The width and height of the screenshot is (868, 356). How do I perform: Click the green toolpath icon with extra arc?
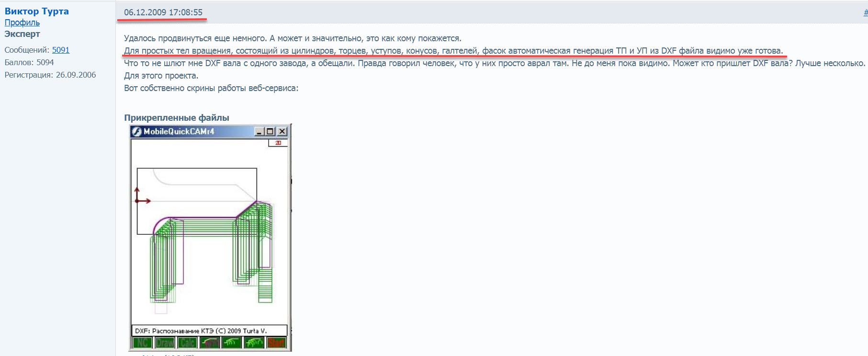click(x=254, y=343)
